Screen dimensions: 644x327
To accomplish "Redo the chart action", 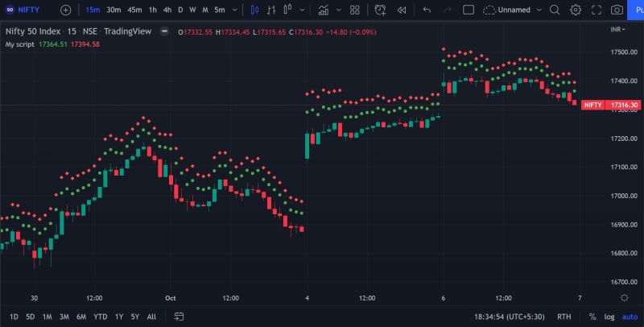I will tap(448, 10).
